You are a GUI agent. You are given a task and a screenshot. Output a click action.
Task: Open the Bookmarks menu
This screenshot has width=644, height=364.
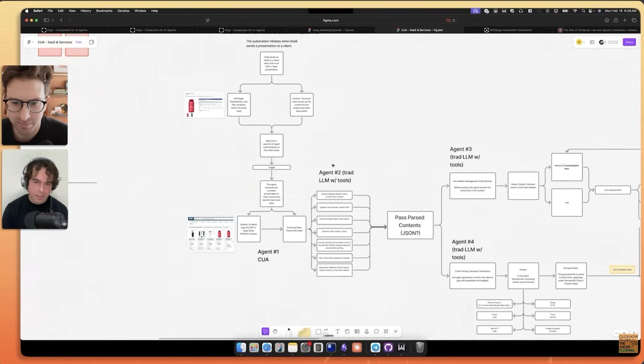click(104, 11)
